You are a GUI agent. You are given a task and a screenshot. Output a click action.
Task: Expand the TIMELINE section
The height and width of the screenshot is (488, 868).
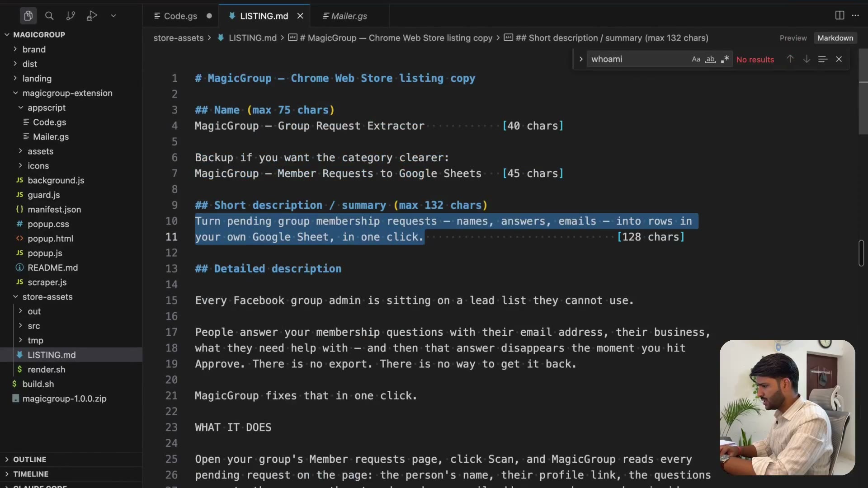(x=31, y=474)
